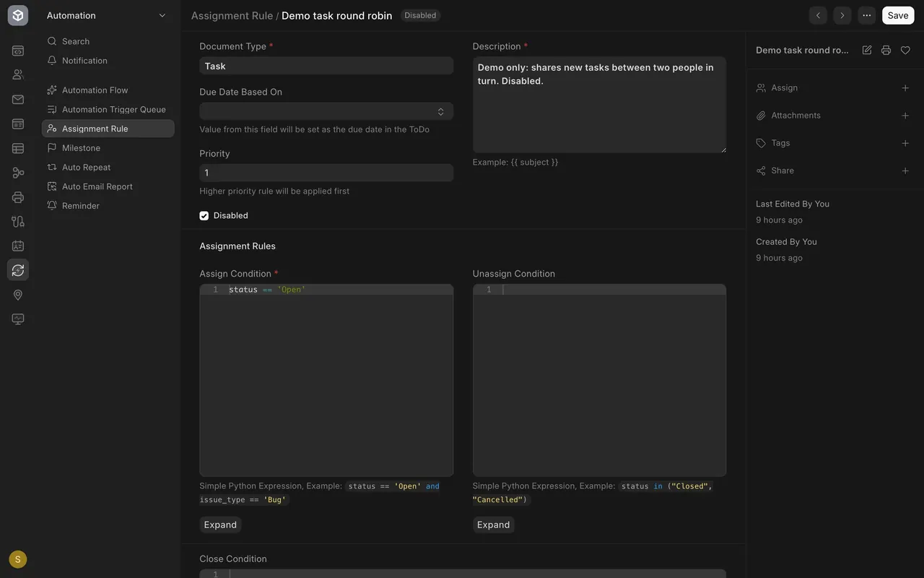This screenshot has height=578, width=924.
Task: Open the email envelope icon in left rail
Action: [x=18, y=100]
